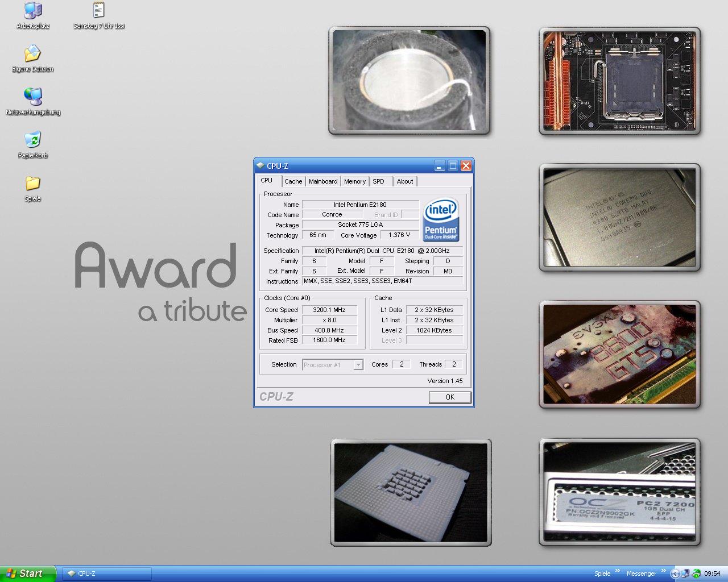Click the Stepping value D
This screenshot has height=582, width=728.
tap(448, 261)
